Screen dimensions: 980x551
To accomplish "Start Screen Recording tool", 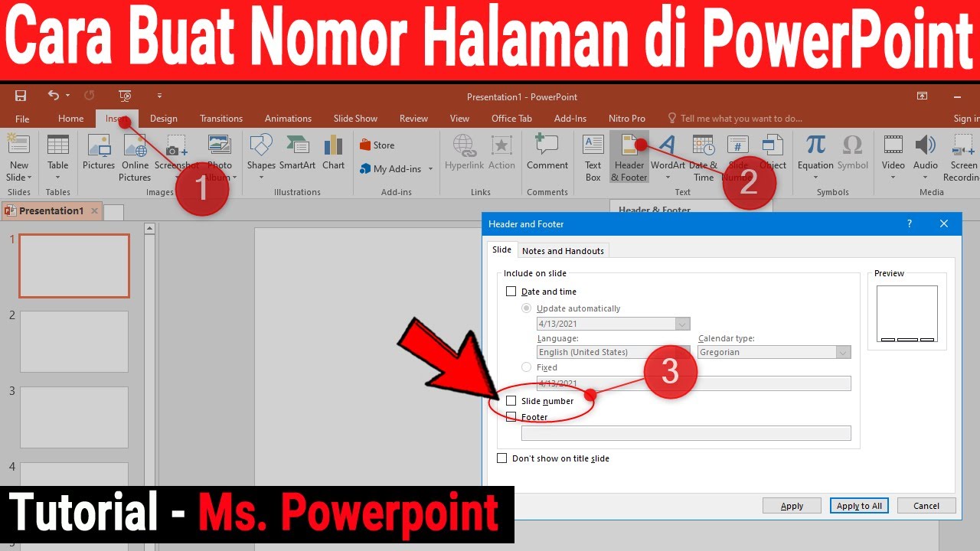I will pos(963,158).
